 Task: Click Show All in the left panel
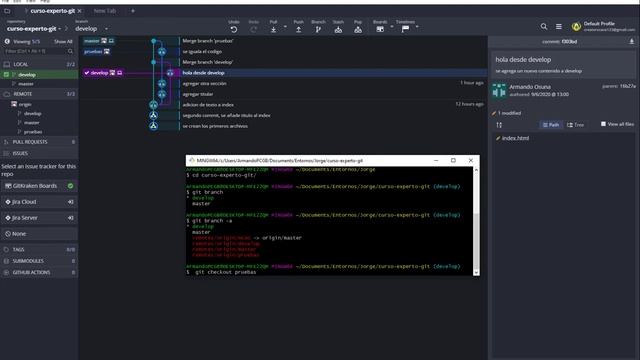pos(63,41)
